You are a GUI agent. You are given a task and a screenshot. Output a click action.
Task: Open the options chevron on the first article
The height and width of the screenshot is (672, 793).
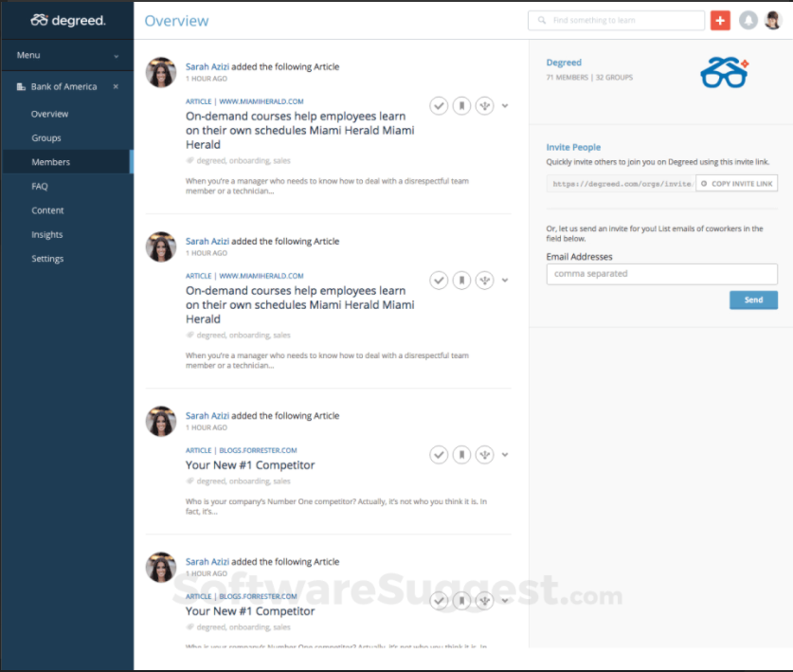click(x=505, y=106)
